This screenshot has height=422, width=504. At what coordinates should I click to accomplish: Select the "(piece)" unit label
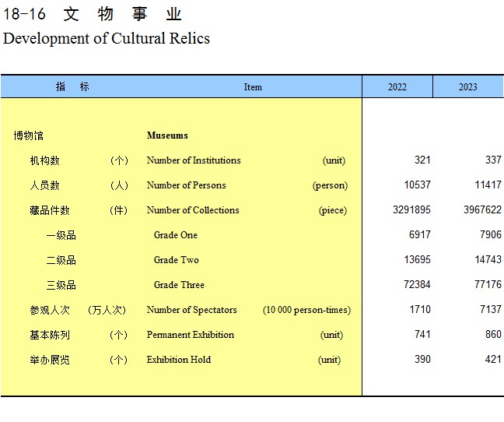333,210
